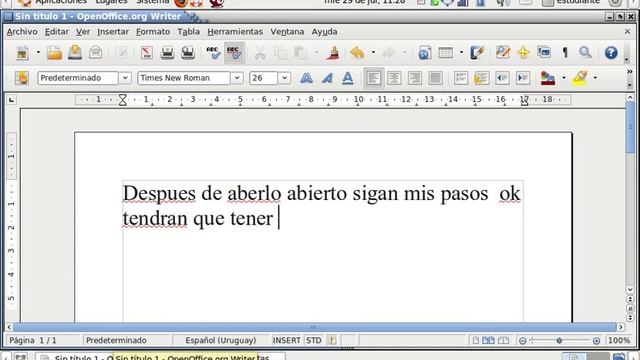Decrease indent icon

(x=502, y=78)
